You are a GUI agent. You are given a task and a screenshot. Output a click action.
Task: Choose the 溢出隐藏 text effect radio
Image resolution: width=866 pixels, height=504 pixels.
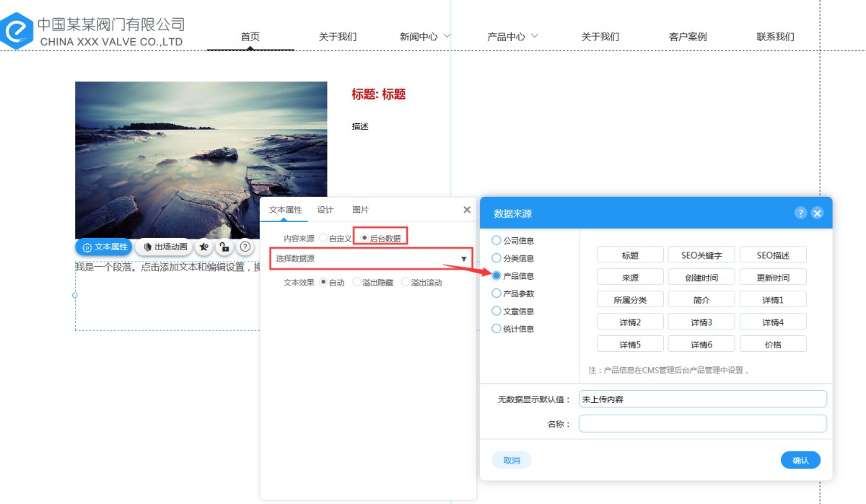click(357, 283)
